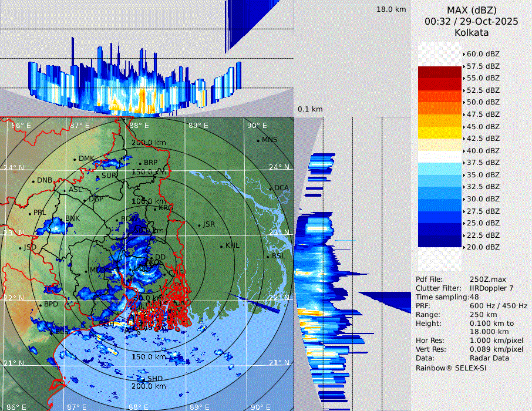Screen dimensions: 532x411
Task: Click the MAX (dBZ) title text
Action: pyautogui.click(x=471, y=10)
